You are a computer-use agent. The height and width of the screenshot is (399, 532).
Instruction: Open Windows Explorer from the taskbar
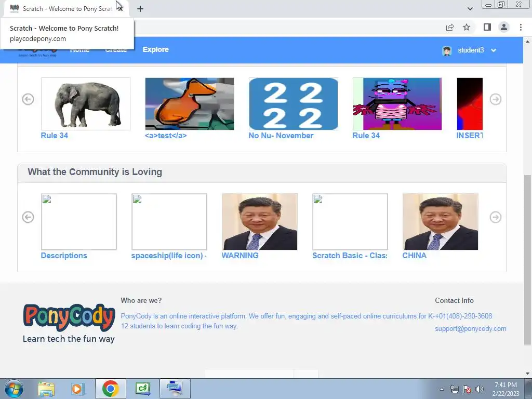point(46,389)
